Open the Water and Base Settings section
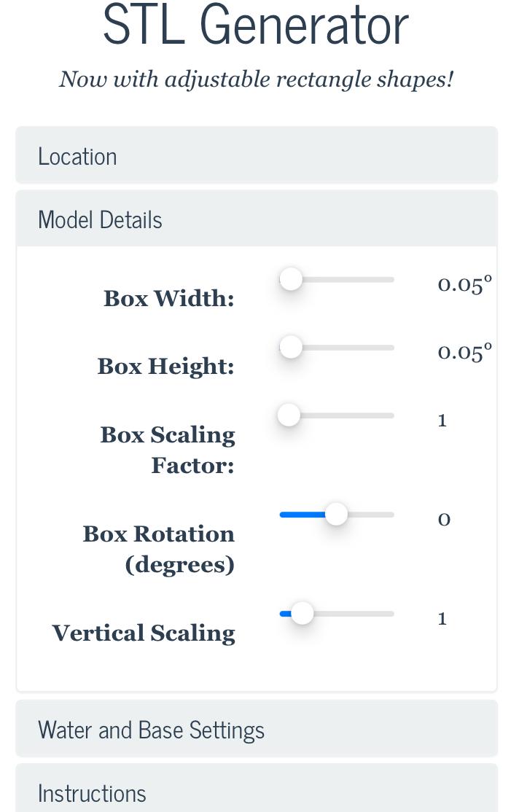Screen dimensions: 519x812 [x=152, y=728]
